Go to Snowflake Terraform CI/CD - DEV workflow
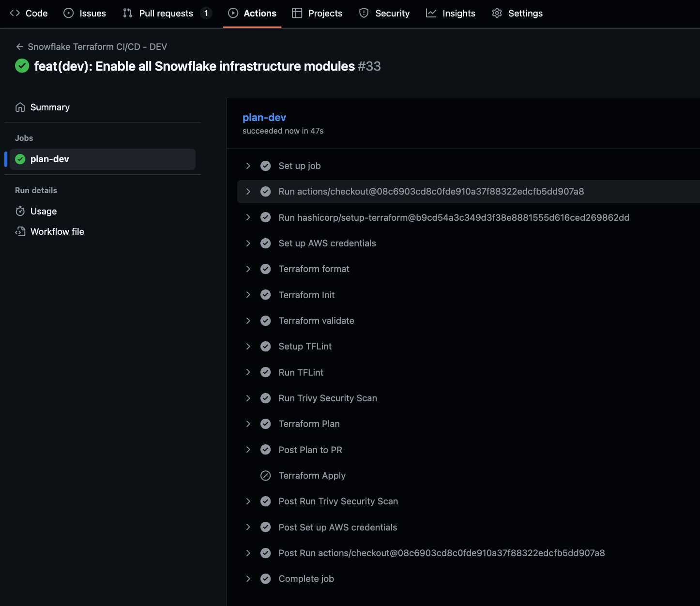The width and height of the screenshot is (700, 606). click(x=97, y=46)
